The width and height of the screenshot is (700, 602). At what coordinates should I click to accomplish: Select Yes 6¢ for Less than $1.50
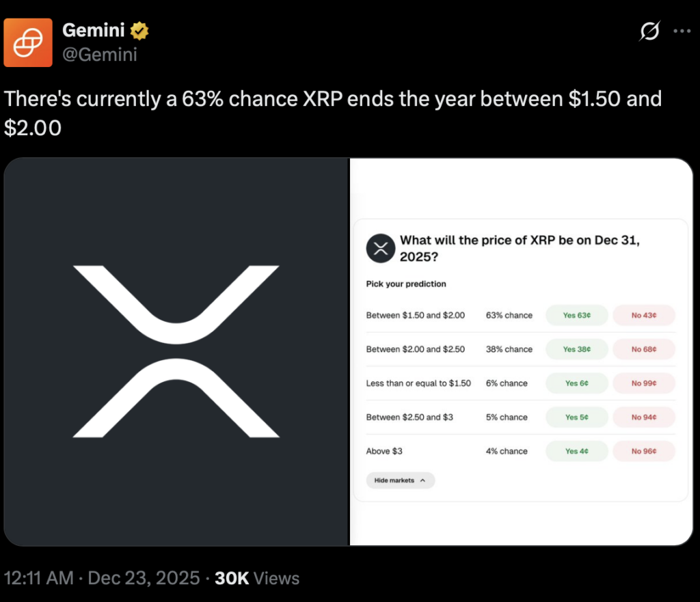click(576, 383)
